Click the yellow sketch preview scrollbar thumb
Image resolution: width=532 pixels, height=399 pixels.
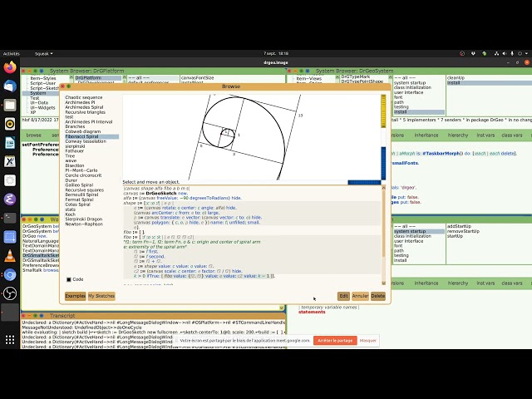click(383, 111)
